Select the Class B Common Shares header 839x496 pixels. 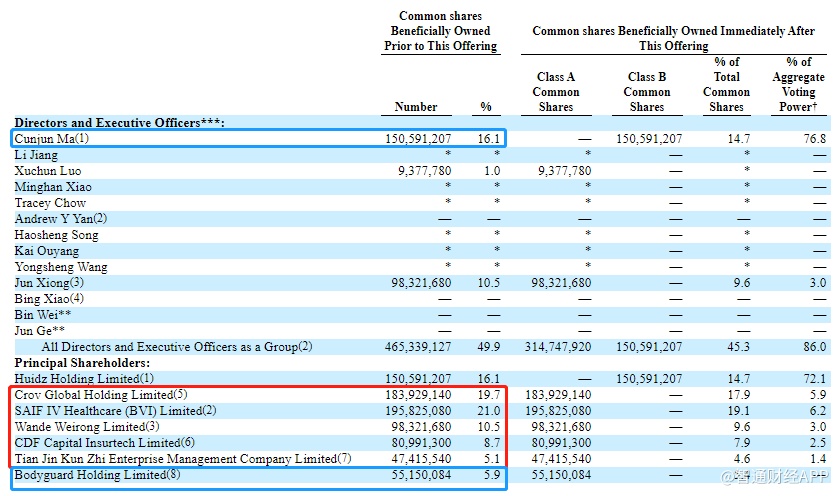[x=647, y=91]
